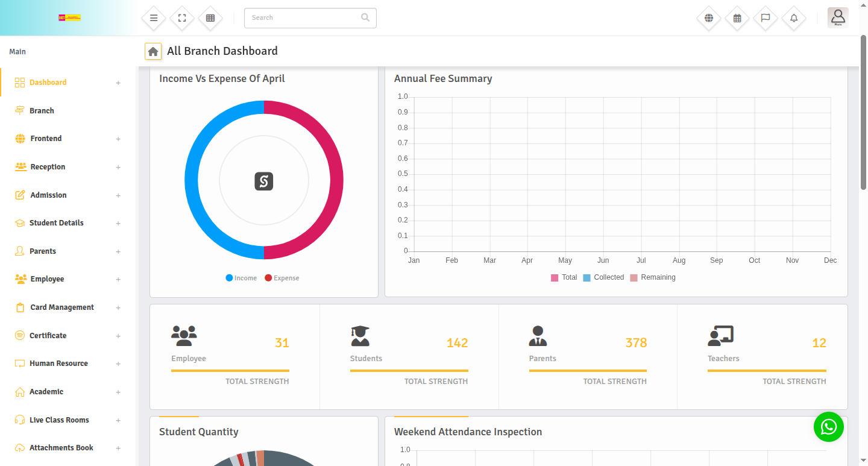The width and height of the screenshot is (868, 466).
Task: Click the Reception people icon
Action: point(21,167)
